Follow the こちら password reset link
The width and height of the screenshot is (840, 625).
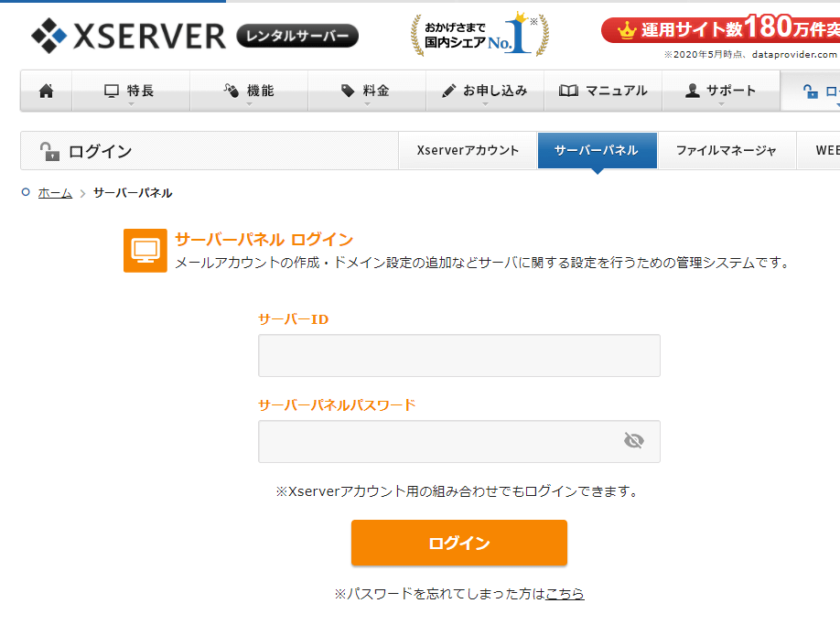(x=565, y=594)
